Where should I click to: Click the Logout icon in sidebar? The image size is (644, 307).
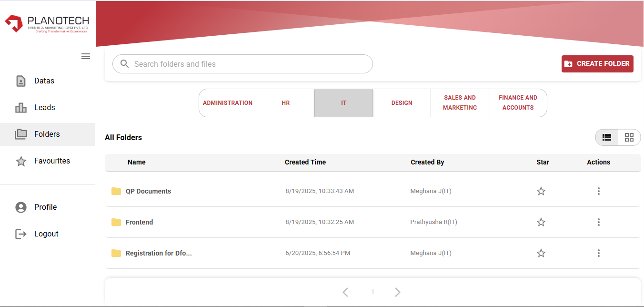21,234
